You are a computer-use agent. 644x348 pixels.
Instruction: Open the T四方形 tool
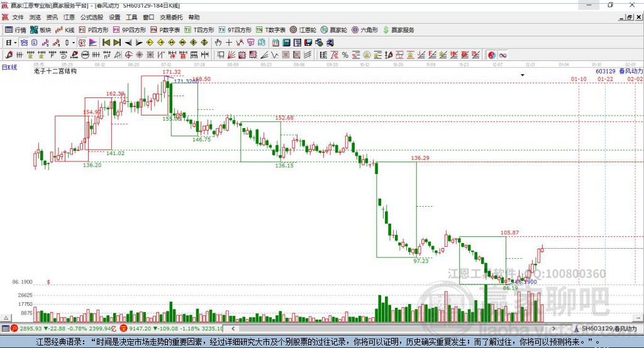pos(199,30)
